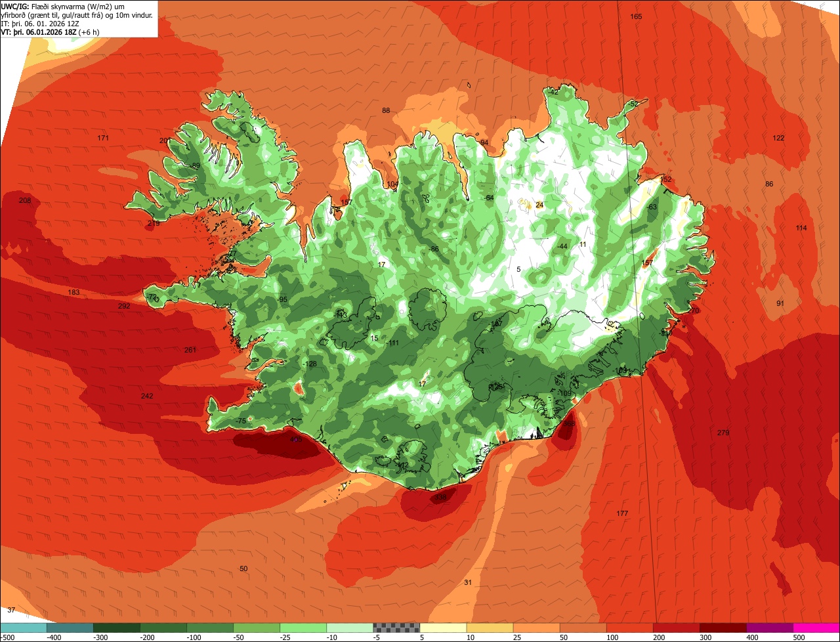Click the map value '165' at top
This screenshot has height=642, width=840.
click(x=636, y=16)
